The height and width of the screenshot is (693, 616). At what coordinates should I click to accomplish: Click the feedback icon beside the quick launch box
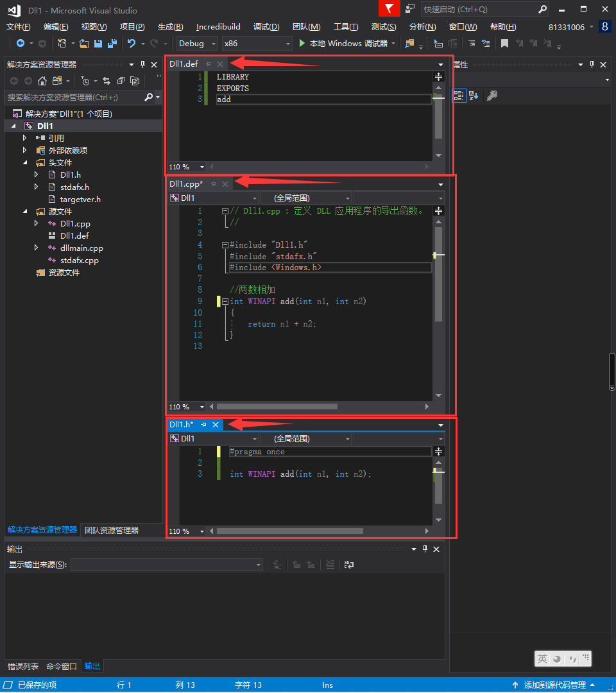point(411,9)
